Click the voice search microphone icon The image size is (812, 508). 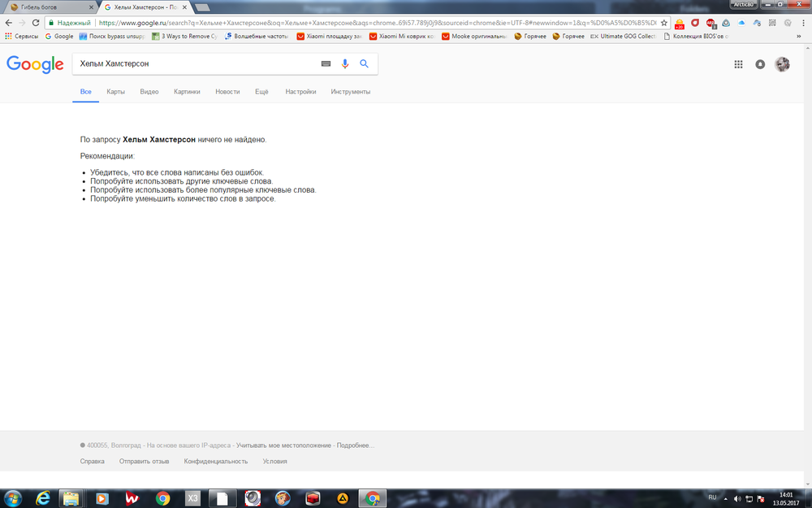tap(345, 63)
